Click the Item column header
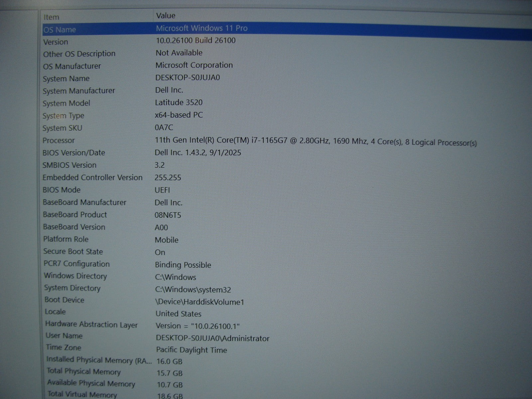The image size is (532, 399). pyautogui.click(x=52, y=17)
